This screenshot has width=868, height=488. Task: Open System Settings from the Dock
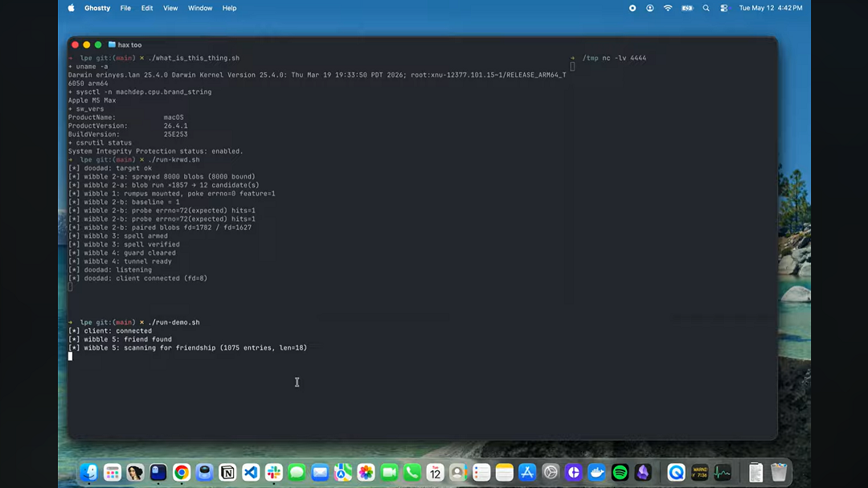[551, 473]
